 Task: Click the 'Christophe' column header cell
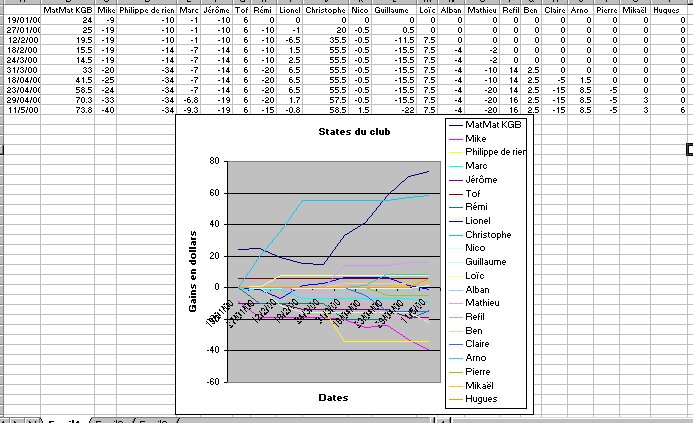(325, 10)
